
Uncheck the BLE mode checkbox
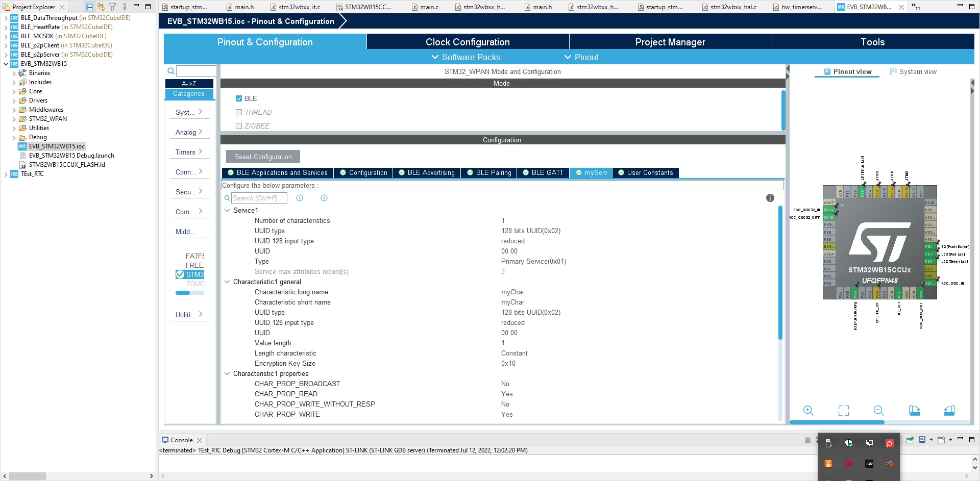coord(239,98)
